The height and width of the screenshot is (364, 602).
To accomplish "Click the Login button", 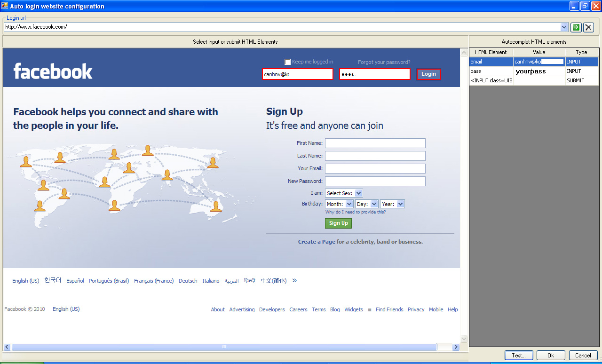I will click(x=428, y=74).
